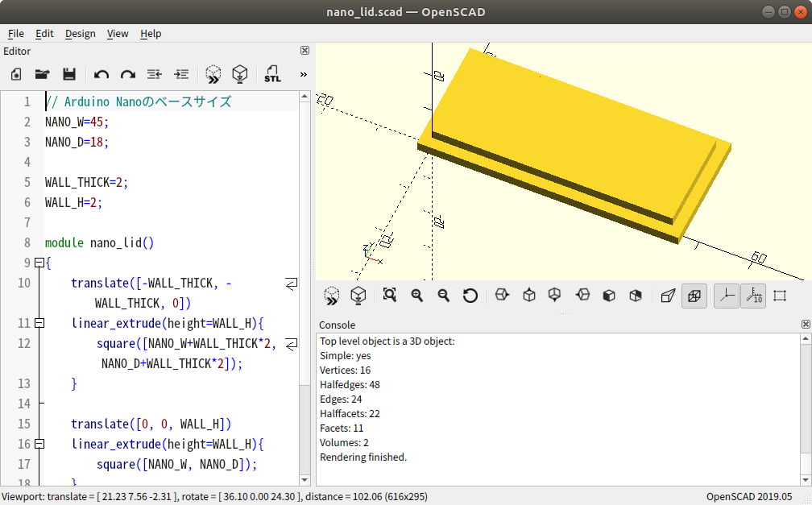This screenshot has width=812, height=505.
Task: Collapse the code block at line 16
Action: pos(39,444)
